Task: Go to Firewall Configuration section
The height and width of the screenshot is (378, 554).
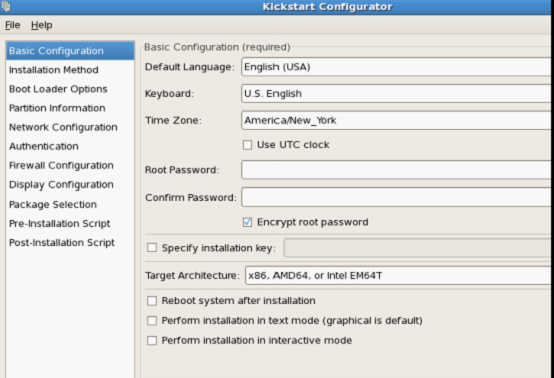Action: click(x=70, y=165)
